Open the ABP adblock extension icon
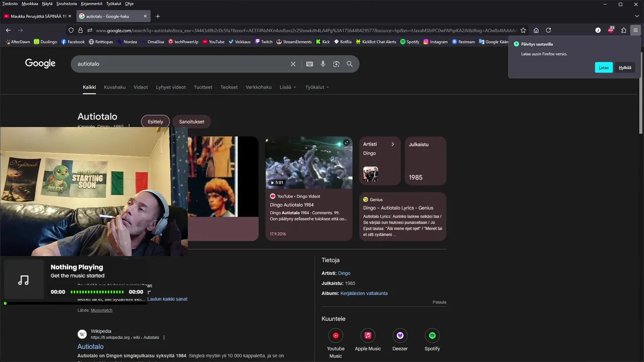This screenshot has height=362, width=644. (x=611, y=30)
